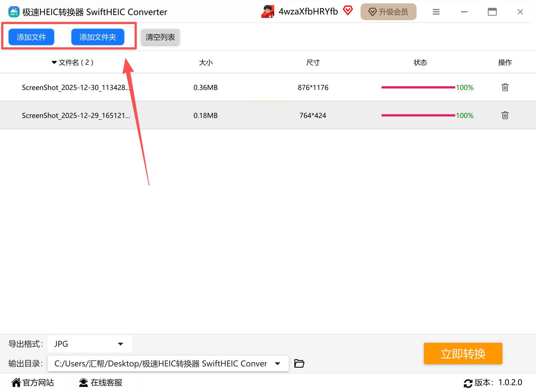This screenshot has width=536, height=392.
Task: Delete the ScreenShot_2025-12-30 file row
Action: point(505,87)
